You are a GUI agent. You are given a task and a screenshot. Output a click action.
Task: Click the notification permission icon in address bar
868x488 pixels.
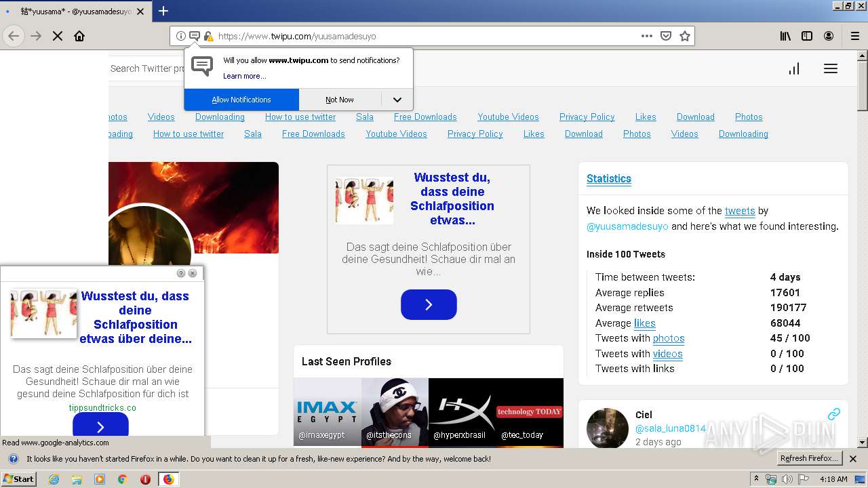[194, 36]
